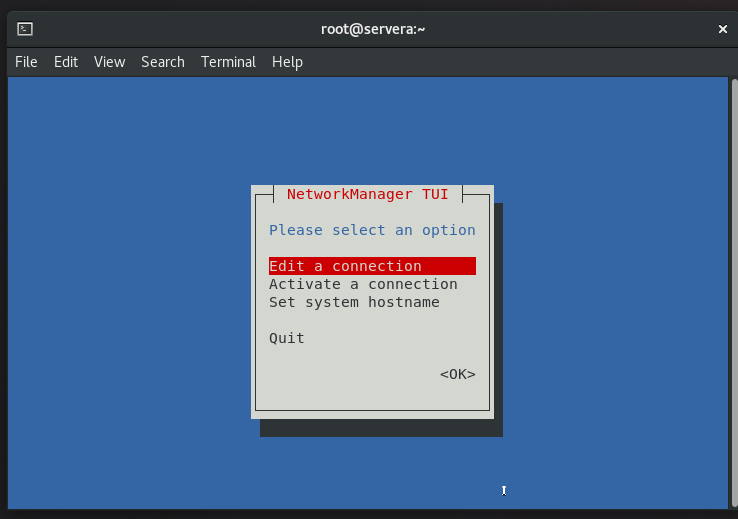
Task: Click the root@servera:~ window title
Action: tap(373, 29)
